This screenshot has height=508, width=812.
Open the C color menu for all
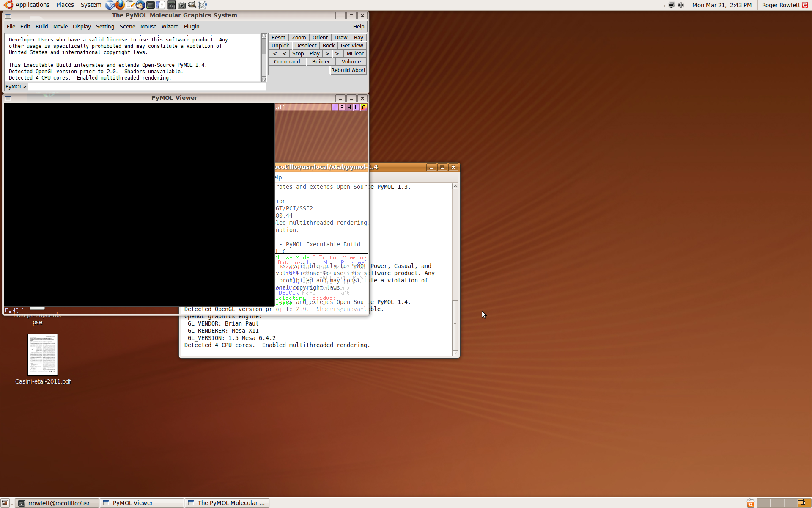[364, 108]
